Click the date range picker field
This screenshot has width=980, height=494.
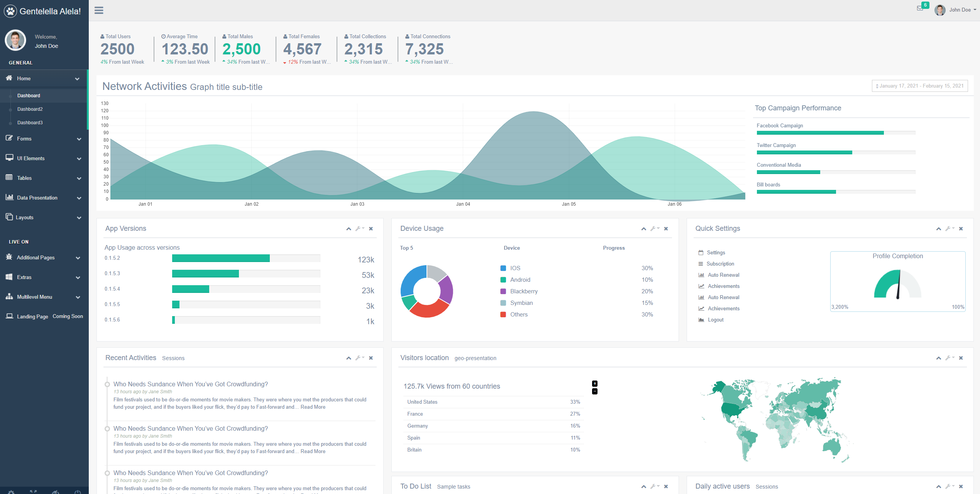click(919, 86)
